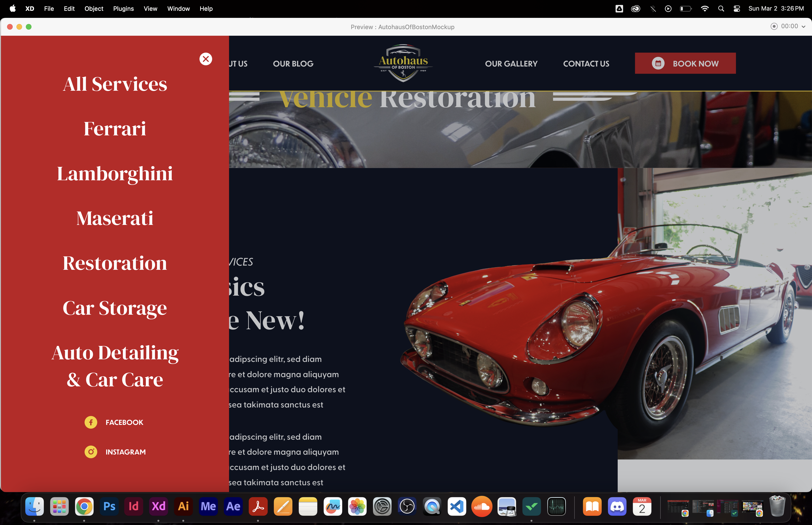Viewport: 812px width, 525px height.
Task: Open Visual Studio Code from dock
Action: 457,506
